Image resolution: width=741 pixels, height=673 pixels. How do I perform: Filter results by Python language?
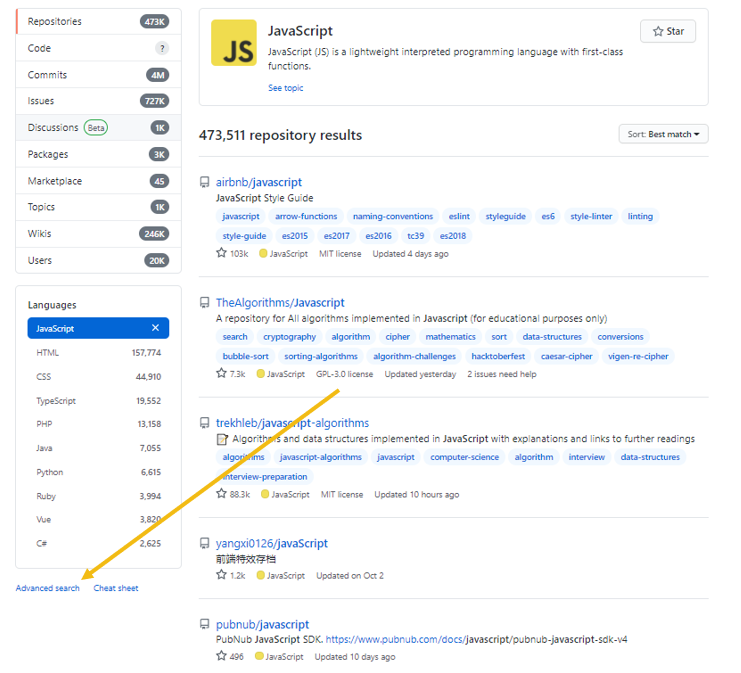coord(50,472)
